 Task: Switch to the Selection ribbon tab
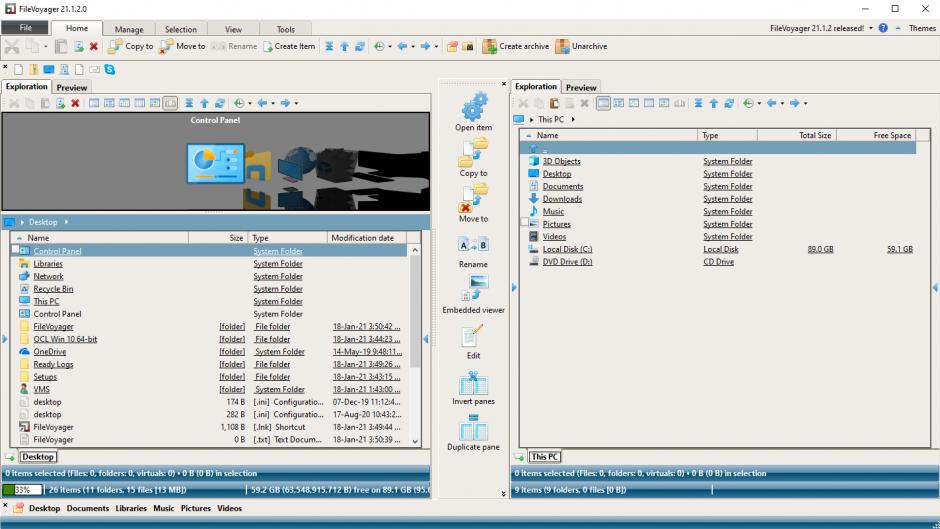point(180,29)
